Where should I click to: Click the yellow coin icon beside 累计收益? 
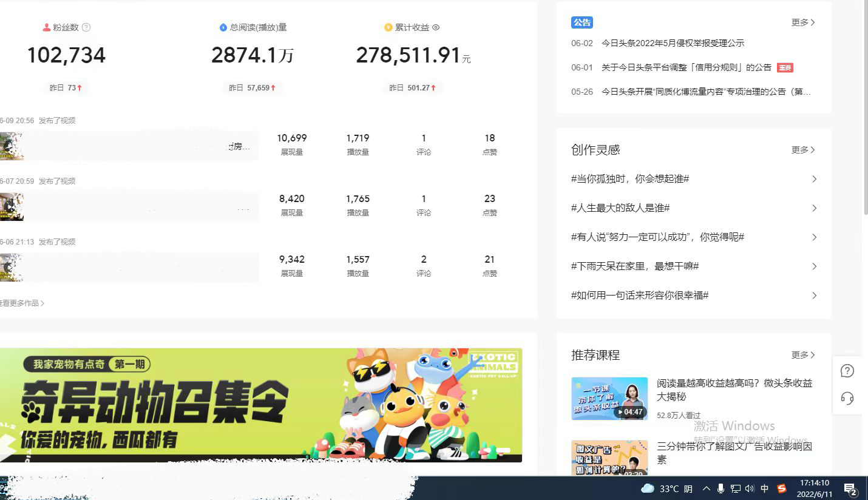click(387, 27)
